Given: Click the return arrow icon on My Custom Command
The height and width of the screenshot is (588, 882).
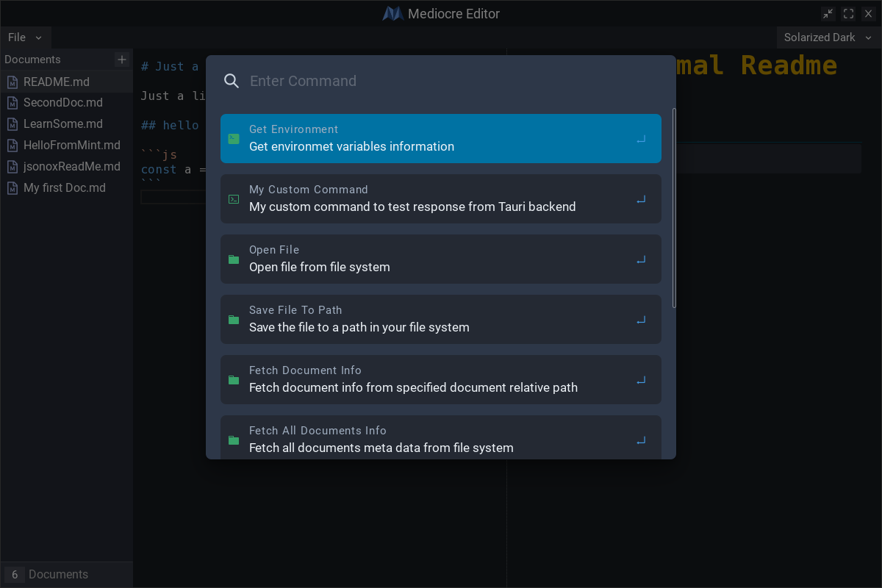Looking at the screenshot, I should click(x=641, y=198).
